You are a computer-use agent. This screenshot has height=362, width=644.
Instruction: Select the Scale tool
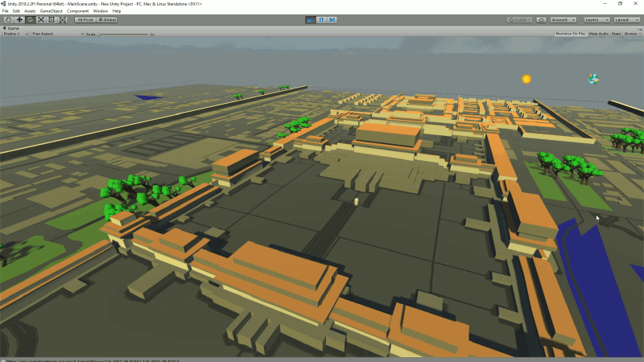pyautogui.click(x=41, y=19)
